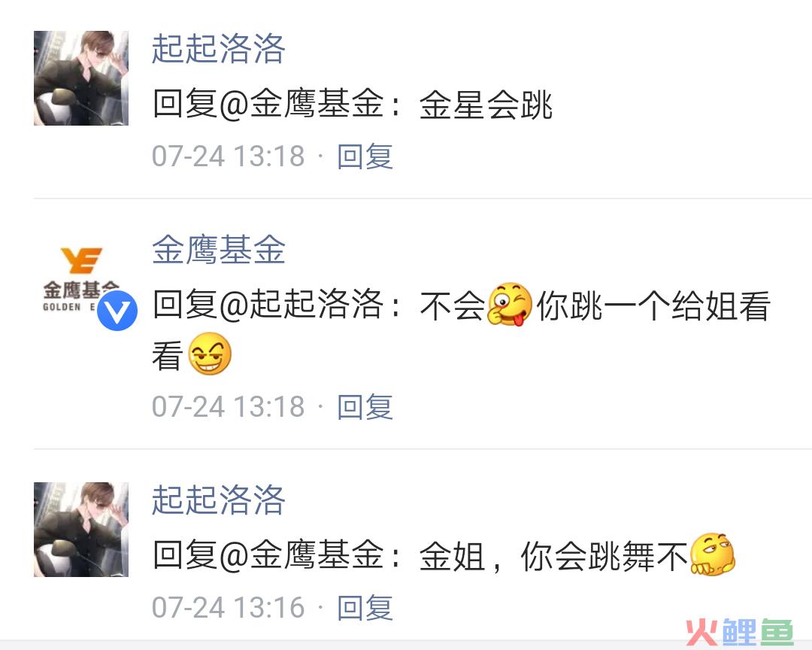Click the first comment's 07-24 13:18 timestamp
Screen dimensions: 812x650
click(x=229, y=156)
